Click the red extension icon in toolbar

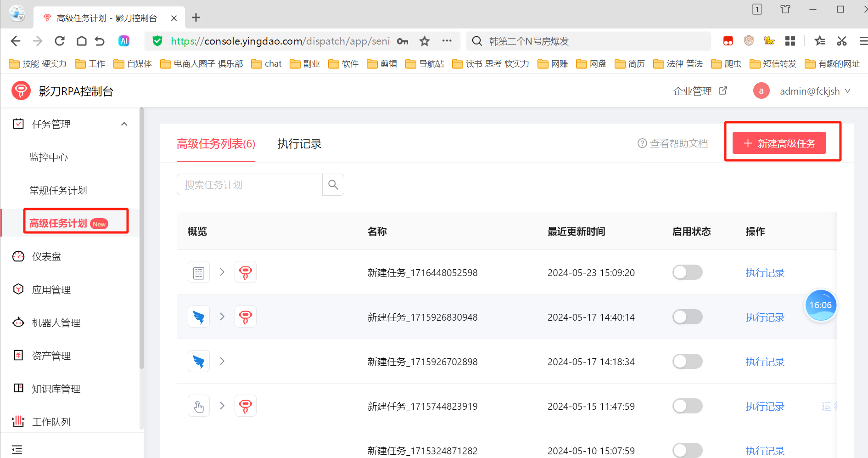(728, 41)
